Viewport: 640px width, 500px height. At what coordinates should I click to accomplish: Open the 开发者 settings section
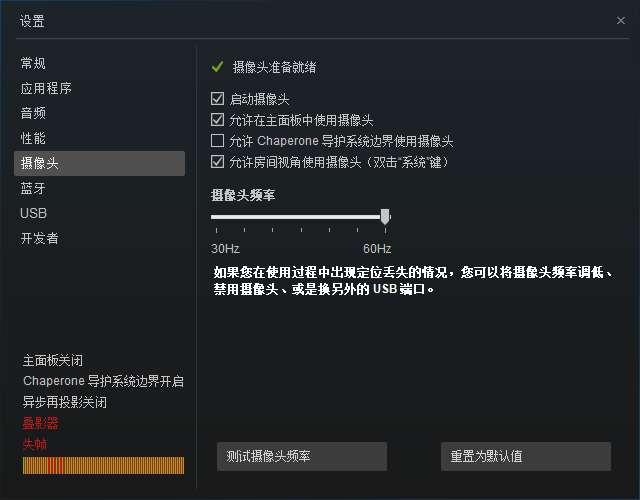[40, 238]
